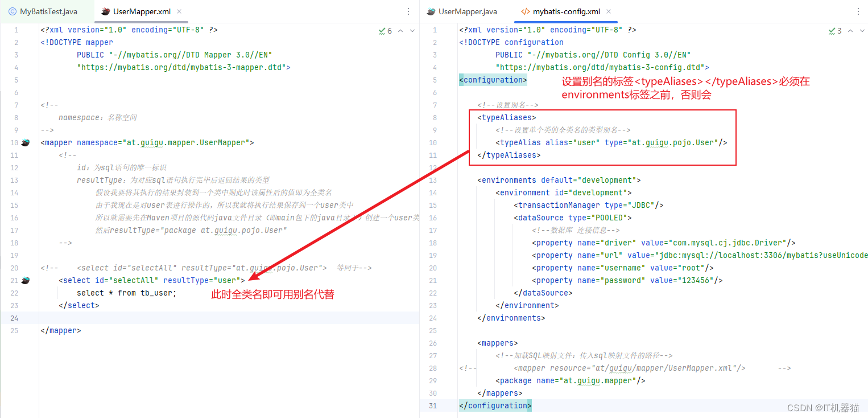Open inspections widget showing 3 in mybatis-config.xml
868x418 pixels.
pos(835,31)
